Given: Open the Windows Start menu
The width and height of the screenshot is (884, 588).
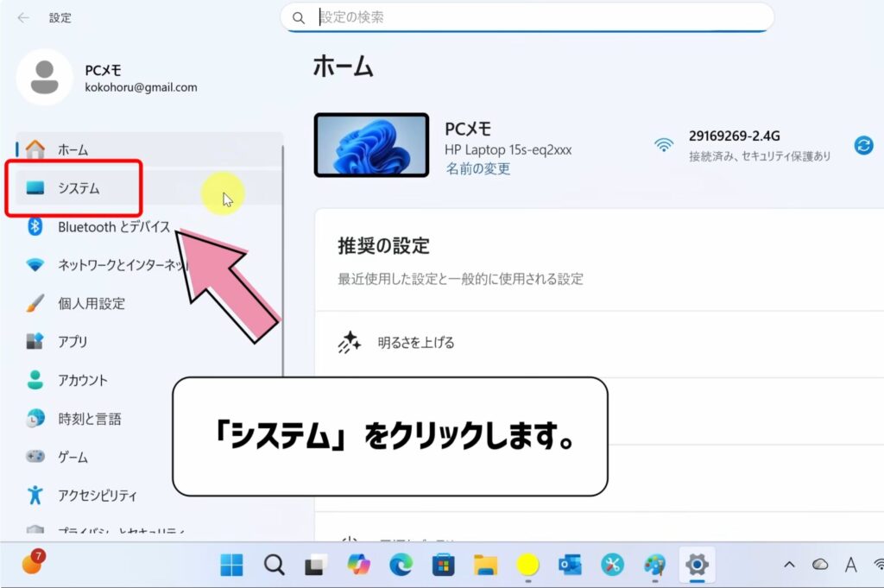Looking at the screenshot, I should [x=230, y=566].
